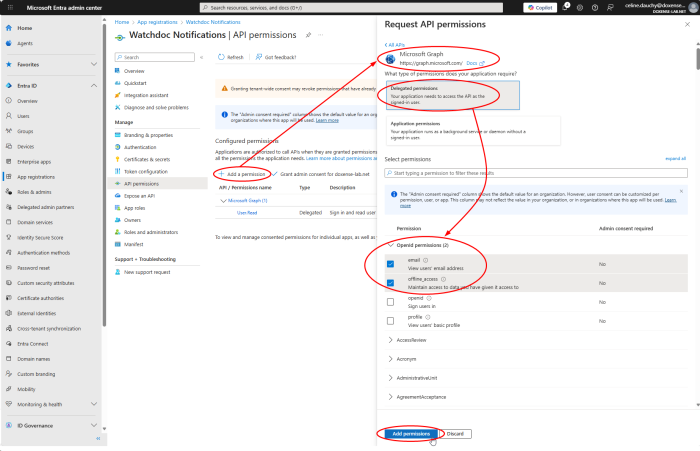Viewport: 700px width, 451px height.
Task: Click the Discard button
Action: click(455, 434)
